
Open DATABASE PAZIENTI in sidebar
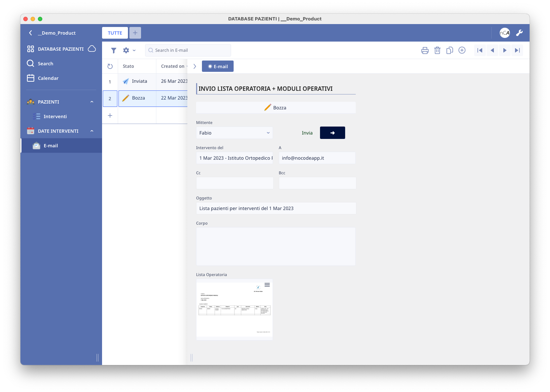(x=61, y=49)
